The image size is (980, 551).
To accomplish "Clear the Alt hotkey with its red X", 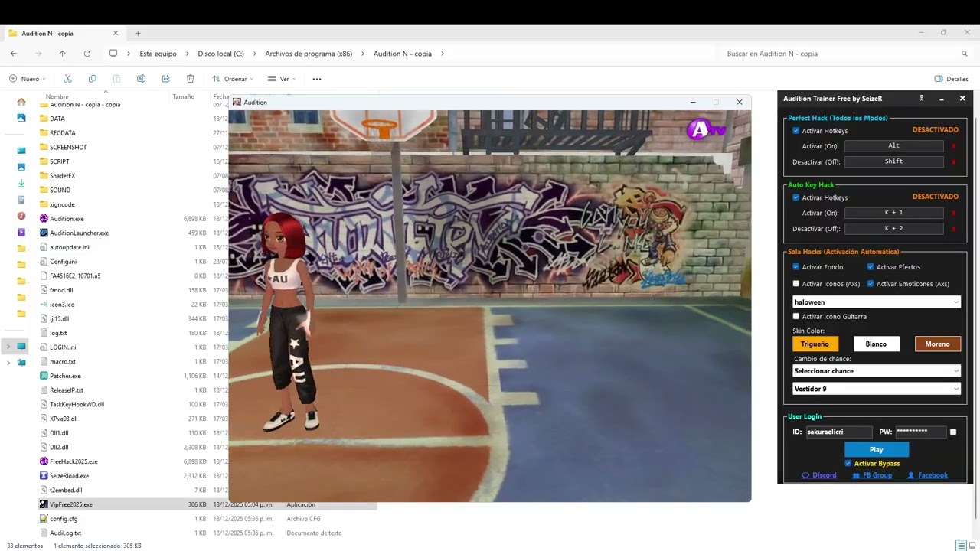I will coord(954,146).
